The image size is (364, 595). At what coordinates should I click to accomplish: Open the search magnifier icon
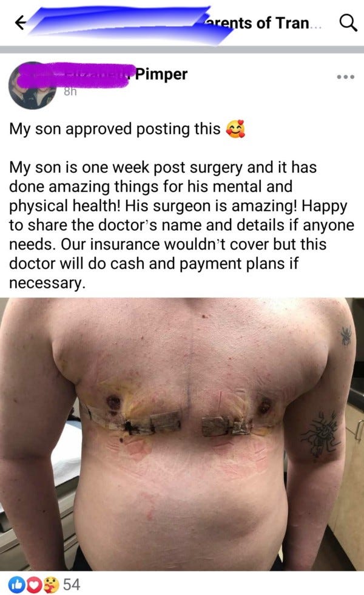(348, 23)
